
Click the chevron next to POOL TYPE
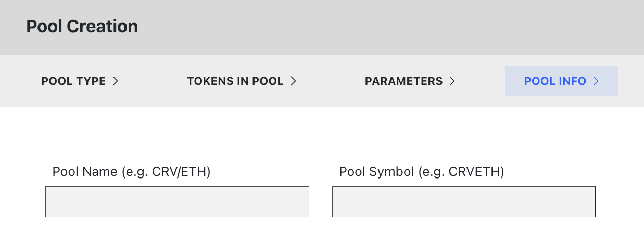(116, 81)
